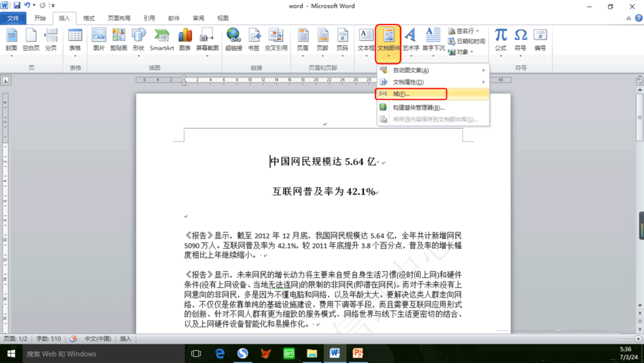The height and width of the screenshot is (363, 644).
Task: Insert a cross-reference (交叉引用)
Action: click(x=276, y=40)
